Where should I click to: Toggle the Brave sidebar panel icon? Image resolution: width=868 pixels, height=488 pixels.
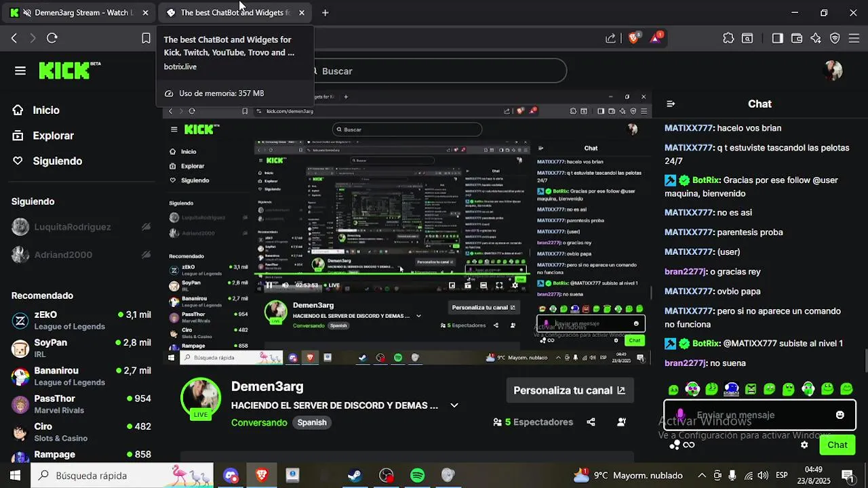point(778,38)
